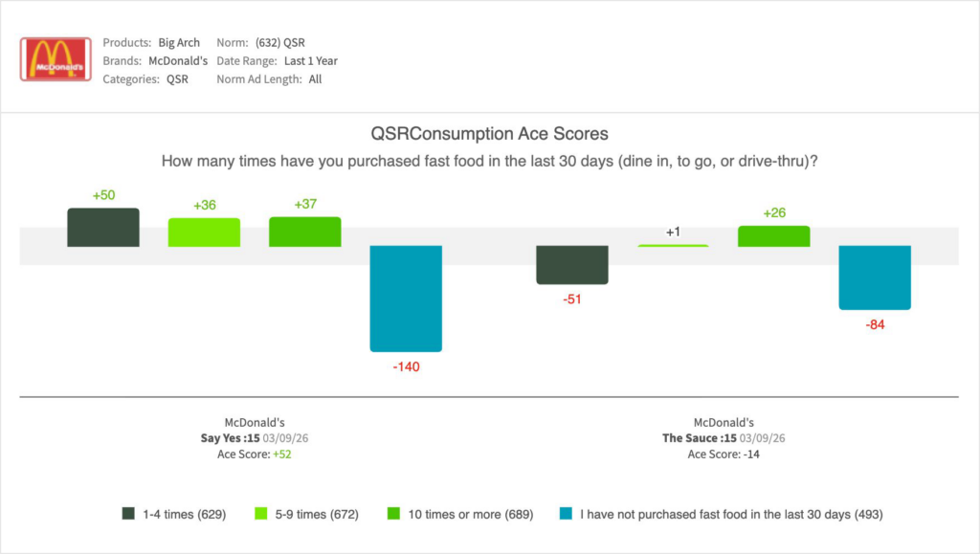Viewport: 980px width, 554px height.
Task: Click the +26 green bar for The Sauce
Action: coord(773,236)
